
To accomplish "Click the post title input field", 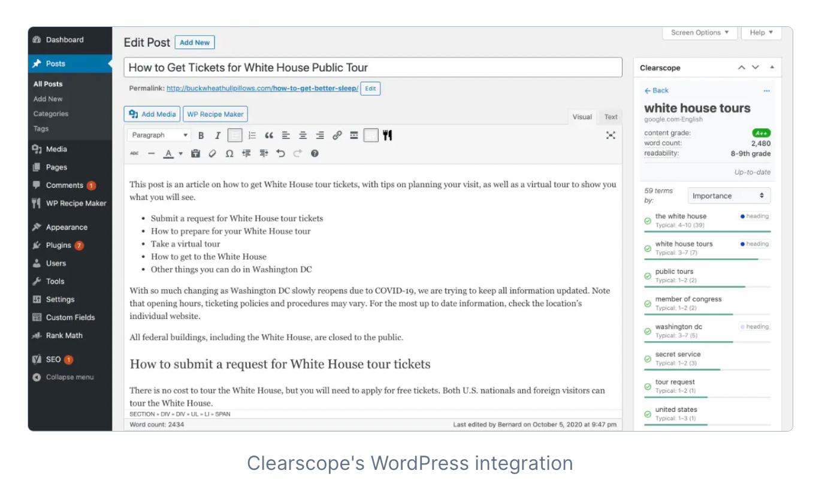I will tap(373, 68).
